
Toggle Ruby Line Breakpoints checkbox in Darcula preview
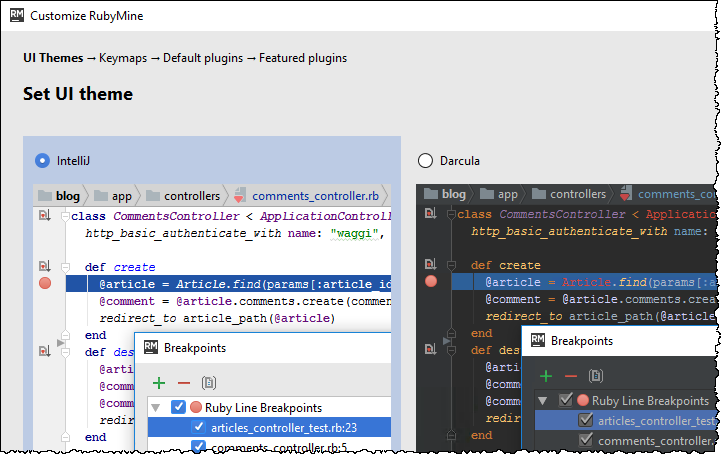pyautogui.click(x=565, y=401)
